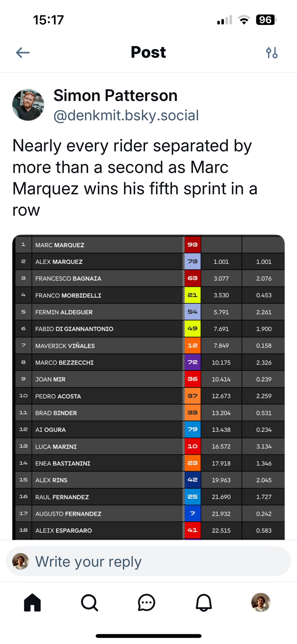The width and height of the screenshot is (297, 644).
Task: Open the @denkmit.bsky.social handle
Action: [x=126, y=116]
